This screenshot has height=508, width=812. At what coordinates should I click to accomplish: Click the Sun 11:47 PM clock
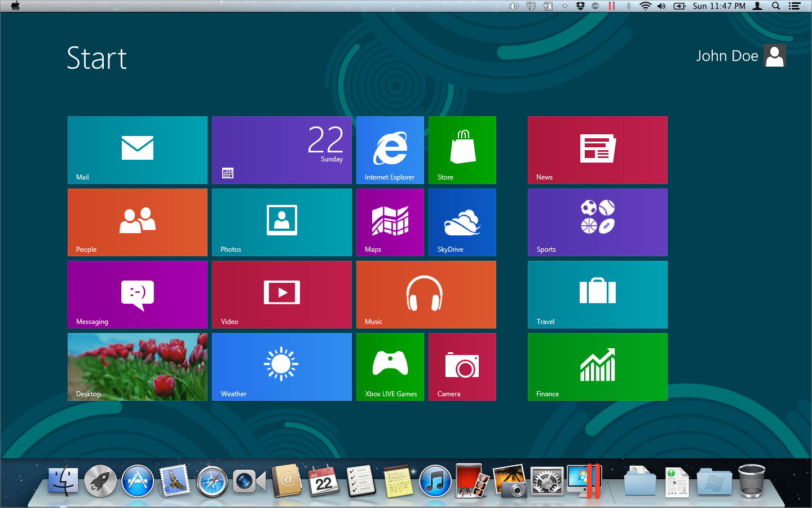[719, 6]
